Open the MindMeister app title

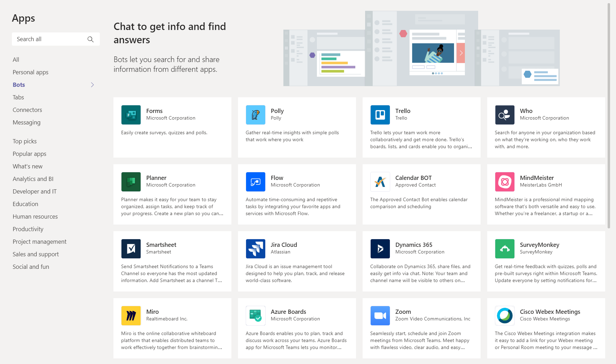537,178
